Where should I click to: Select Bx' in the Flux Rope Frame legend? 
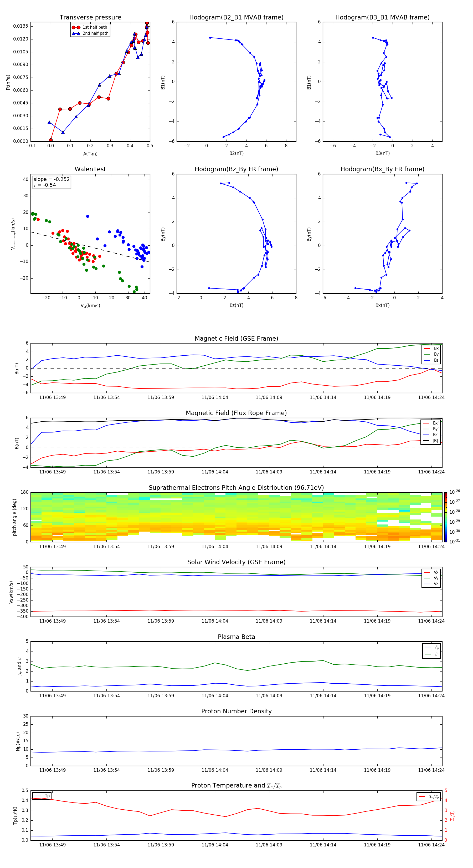tap(431, 423)
